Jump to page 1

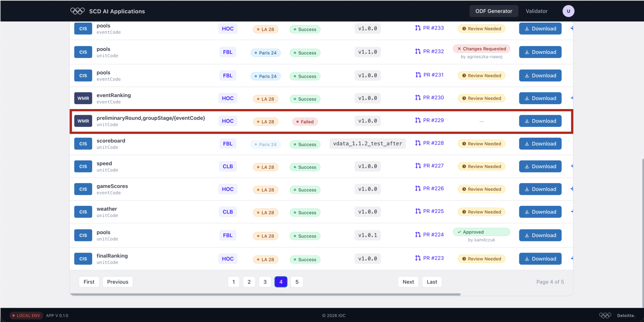[234, 282]
